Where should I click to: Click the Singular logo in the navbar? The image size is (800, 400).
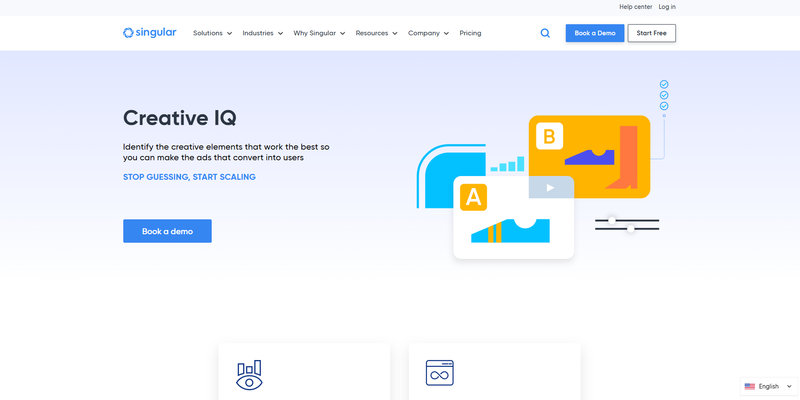[149, 33]
